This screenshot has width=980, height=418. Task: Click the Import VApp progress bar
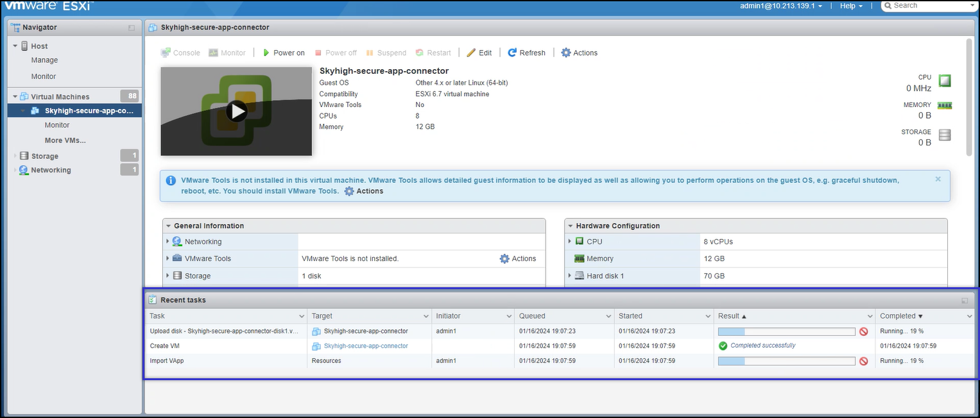786,360
